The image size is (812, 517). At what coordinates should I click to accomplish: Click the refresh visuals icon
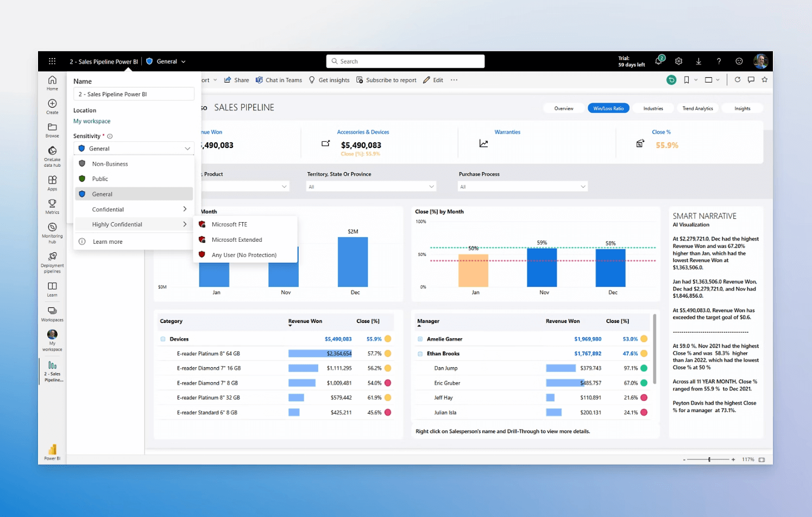click(737, 80)
